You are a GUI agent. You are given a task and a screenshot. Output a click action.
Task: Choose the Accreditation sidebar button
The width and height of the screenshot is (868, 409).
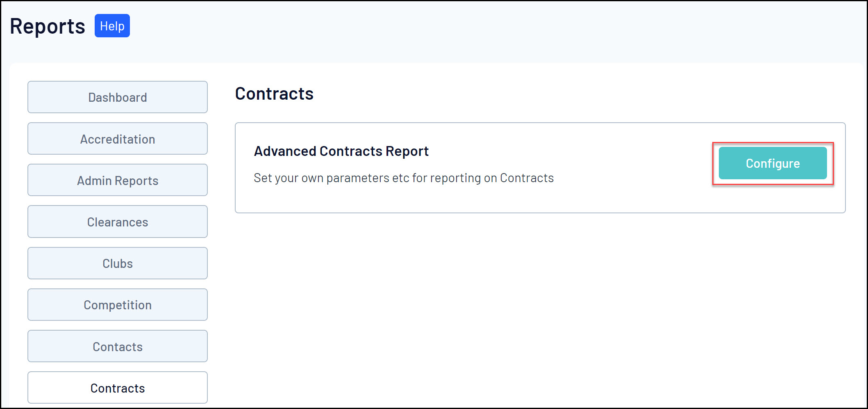click(118, 139)
